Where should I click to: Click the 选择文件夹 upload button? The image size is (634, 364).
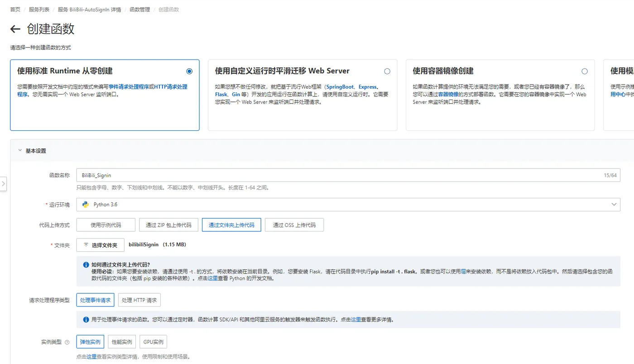(x=100, y=245)
